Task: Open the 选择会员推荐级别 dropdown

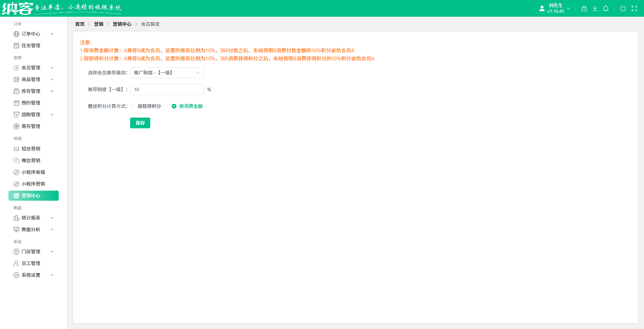Action: coord(167,73)
